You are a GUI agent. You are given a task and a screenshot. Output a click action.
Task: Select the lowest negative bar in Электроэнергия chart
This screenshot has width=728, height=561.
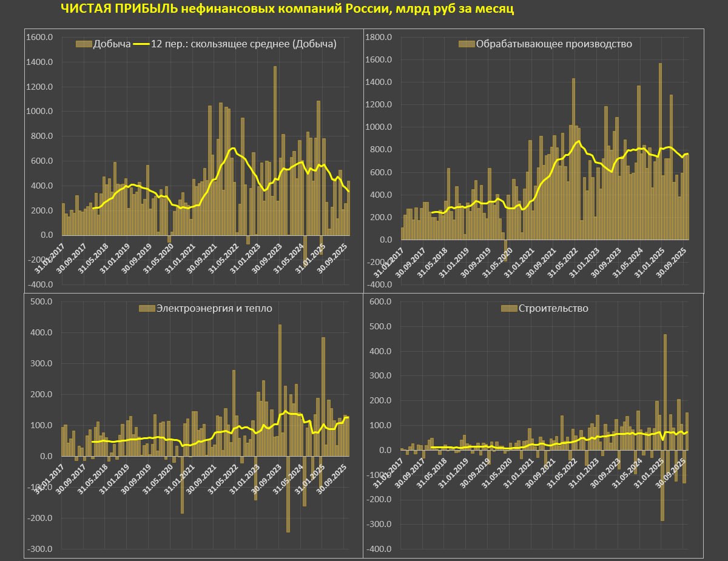point(288,494)
